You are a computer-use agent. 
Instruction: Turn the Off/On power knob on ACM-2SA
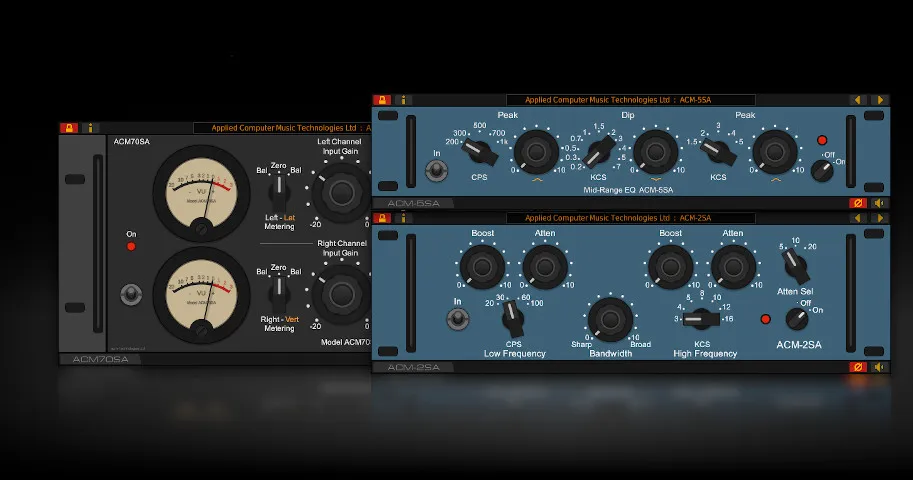tap(797, 319)
